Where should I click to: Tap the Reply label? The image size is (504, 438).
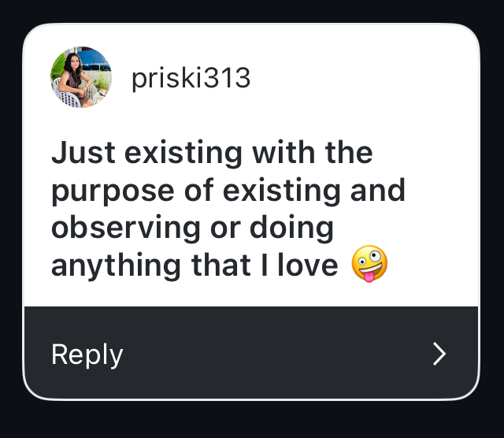click(87, 354)
